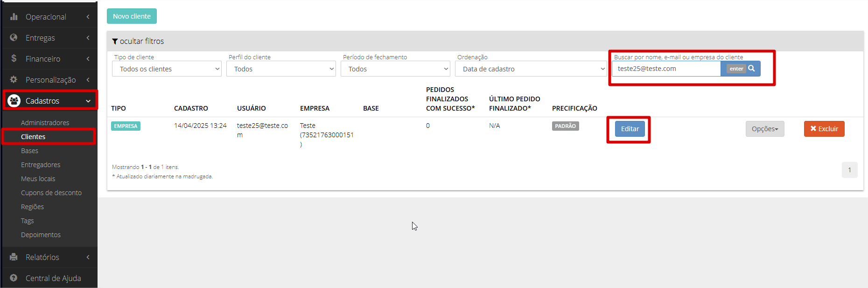Image resolution: width=868 pixels, height=288 pixels.
Task: Click the Entregas globe icon
Action: click(14, 37)
